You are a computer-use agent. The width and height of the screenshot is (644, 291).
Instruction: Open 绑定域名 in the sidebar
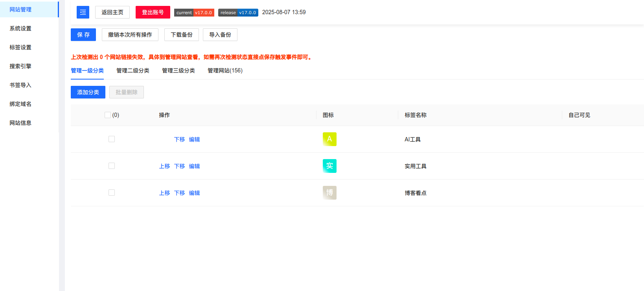click(29, 104)
